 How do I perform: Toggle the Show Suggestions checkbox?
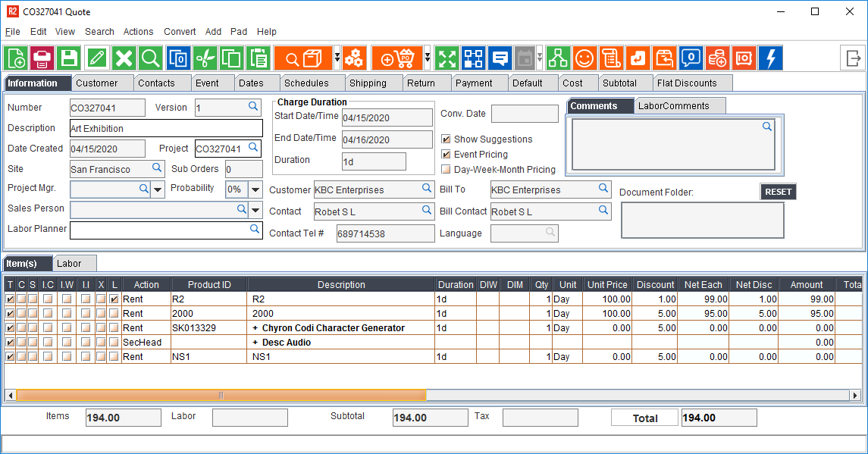[446, 139]
